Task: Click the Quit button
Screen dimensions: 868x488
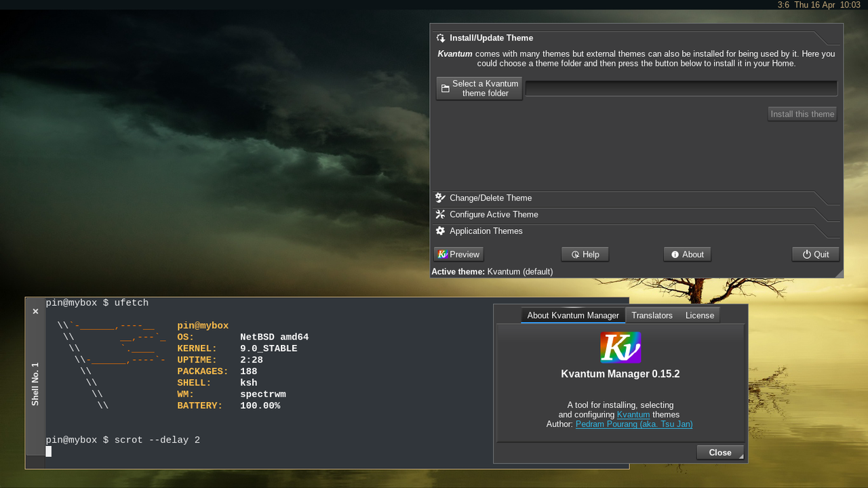Action: [816, 254]
